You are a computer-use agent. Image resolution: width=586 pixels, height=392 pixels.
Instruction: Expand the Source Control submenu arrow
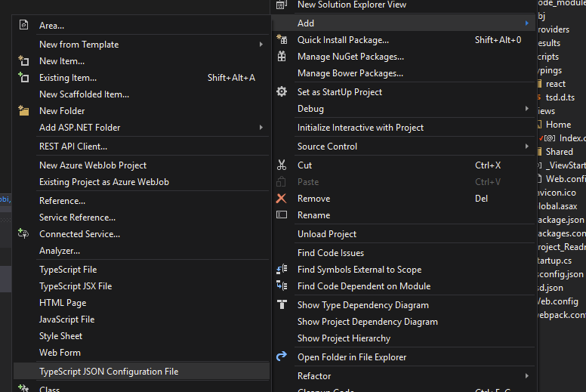(527, 146)
